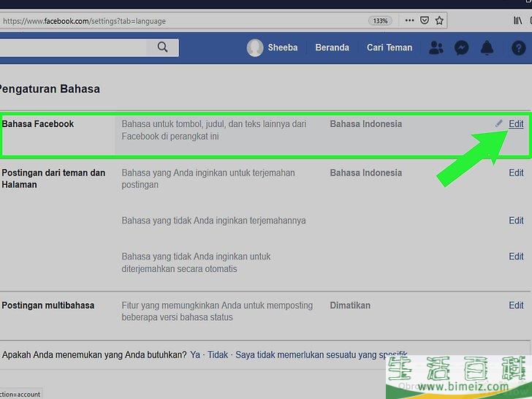Image resolution: width=532 pixels, height=399 pixels.
Task: Click the search magnifier icon
Action: [x=162, y=47]
